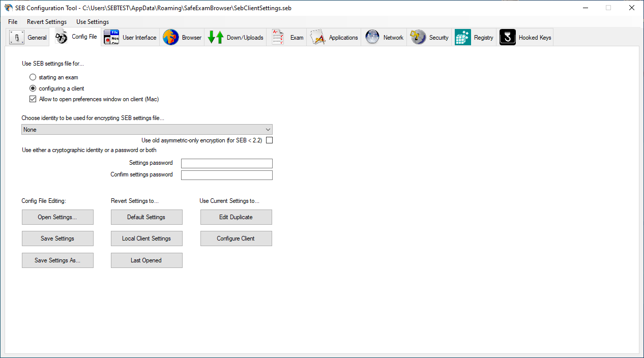Click the Security keys icon
Screen dimensions: 644x358
(x=418, y=37)
